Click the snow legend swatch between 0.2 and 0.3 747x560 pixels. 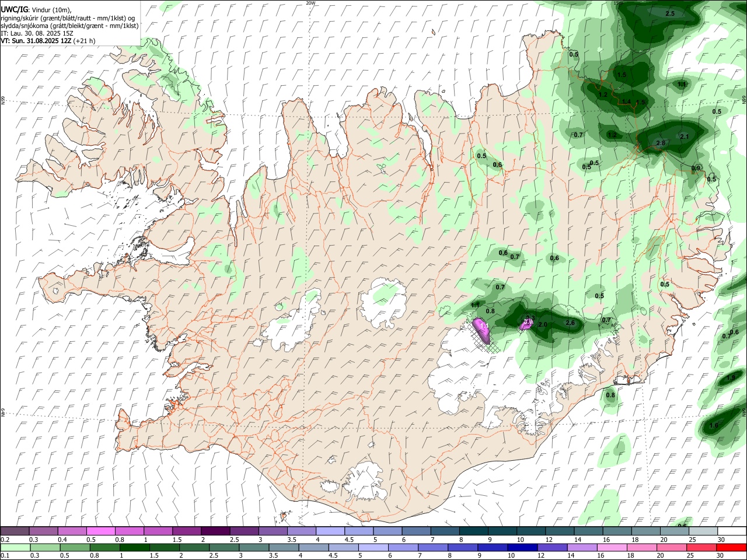15,531
